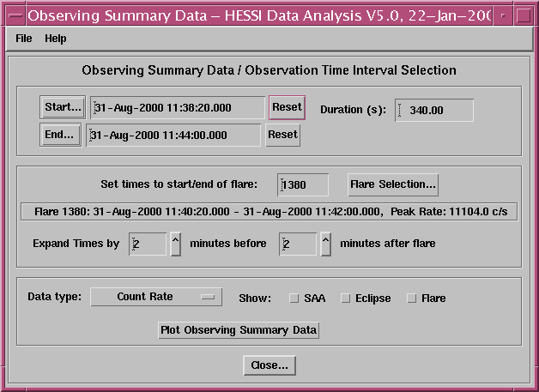Open the window menu icon in title bar
This screenshot has width=539, height=392.
pyautogui.click(x=13, y=14)
